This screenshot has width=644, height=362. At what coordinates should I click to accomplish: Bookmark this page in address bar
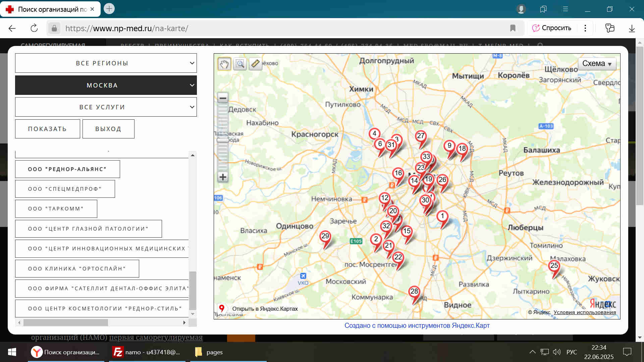513,28
